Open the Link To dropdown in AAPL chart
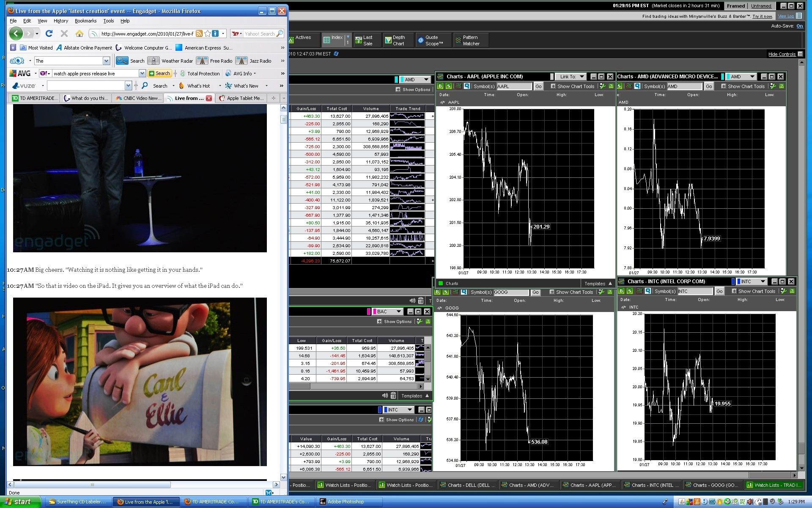This screenshot has height=508, width=812. pos(571,77)
